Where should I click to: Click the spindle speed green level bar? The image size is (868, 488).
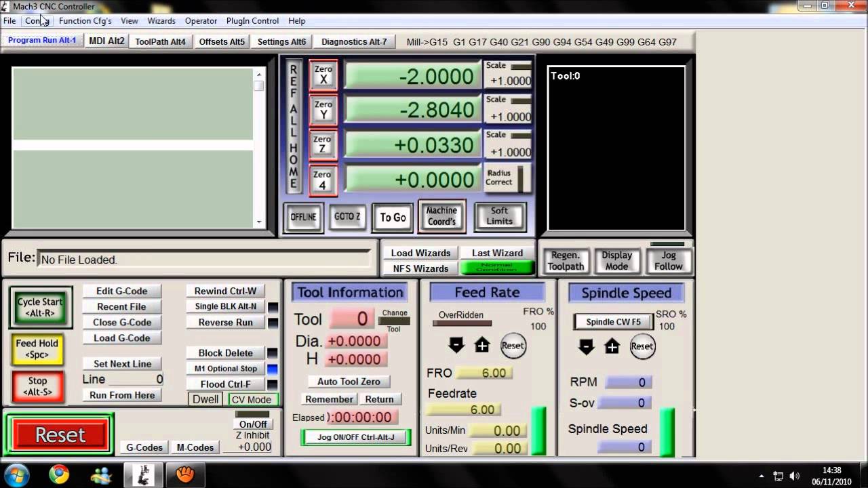(667, 432)
